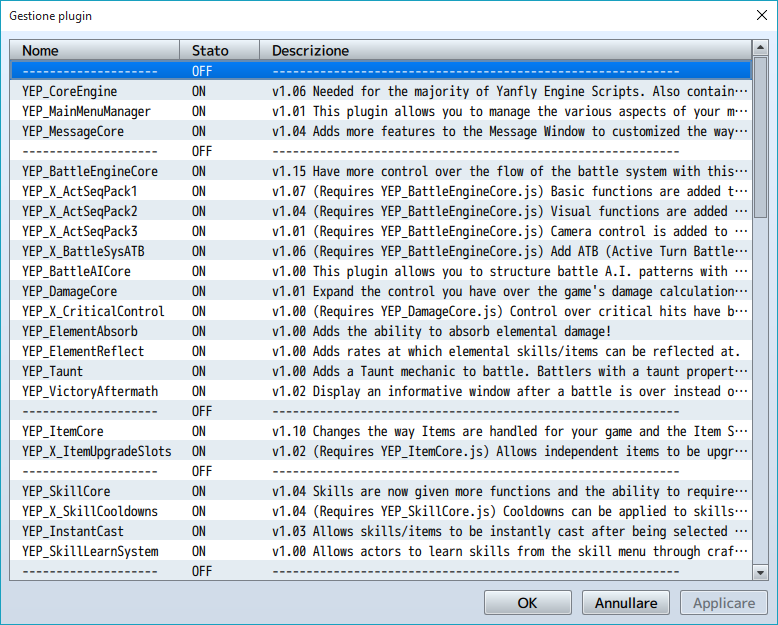Click the Descrizione column header

coord(506,51)
